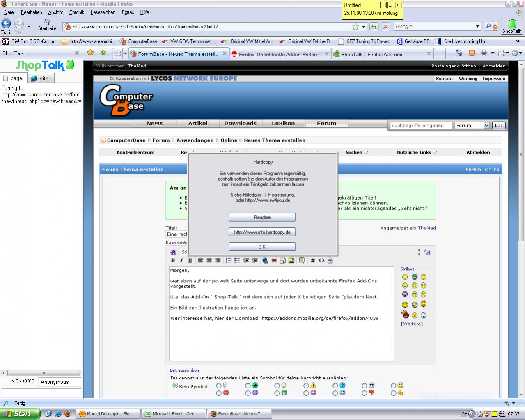
Task: Select the thumbs down post icon radio
Action: (365, 393)
